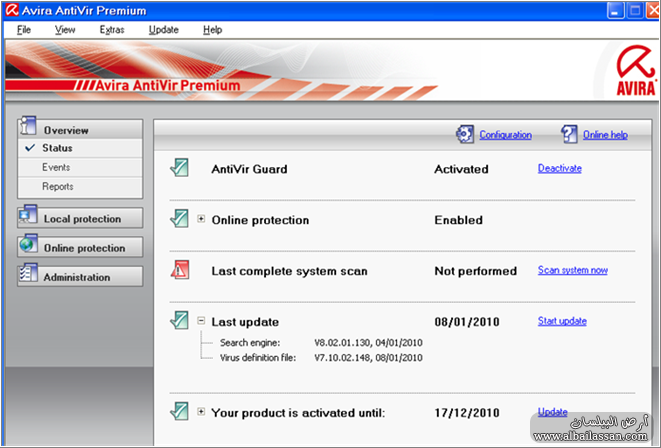Viewport: 661px width, 448px height.
Task: Click the Not performed status text
Action: [x=476, y=271]
